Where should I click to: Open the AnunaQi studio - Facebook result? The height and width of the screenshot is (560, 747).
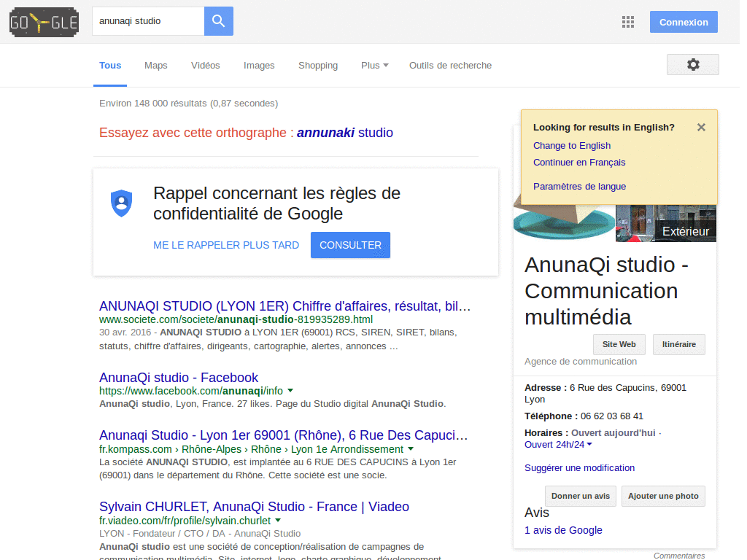point(179,378)
